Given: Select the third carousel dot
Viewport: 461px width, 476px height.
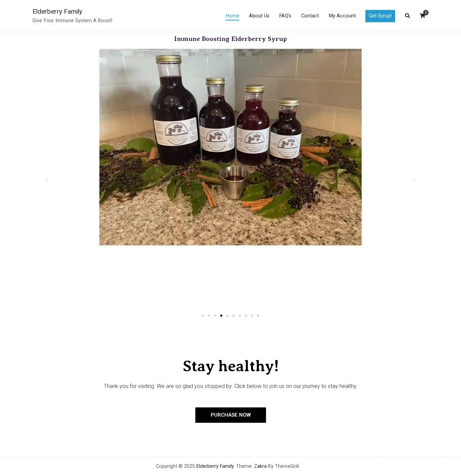Looking at the screenshot, I should click(215, 316).
